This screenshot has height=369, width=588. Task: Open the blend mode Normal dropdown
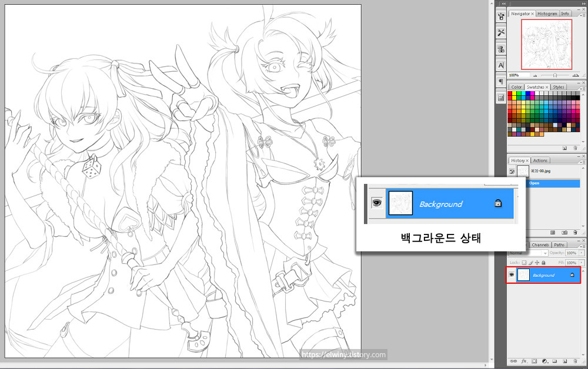[x=528, y=253]
